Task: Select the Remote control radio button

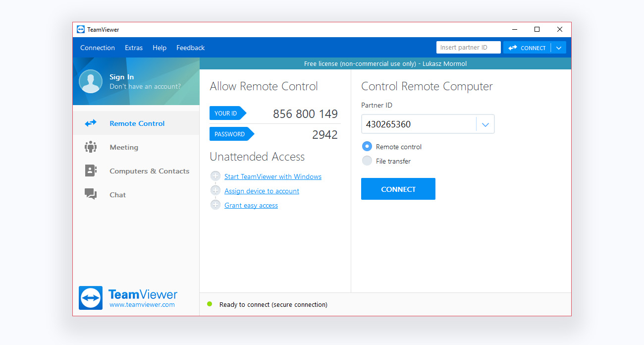Action: click(367, 147)
